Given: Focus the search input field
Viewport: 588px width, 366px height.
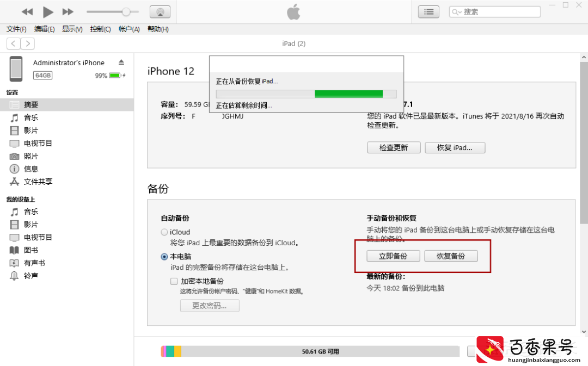Looking at the screenshot, I should click(x=494, y=12).
